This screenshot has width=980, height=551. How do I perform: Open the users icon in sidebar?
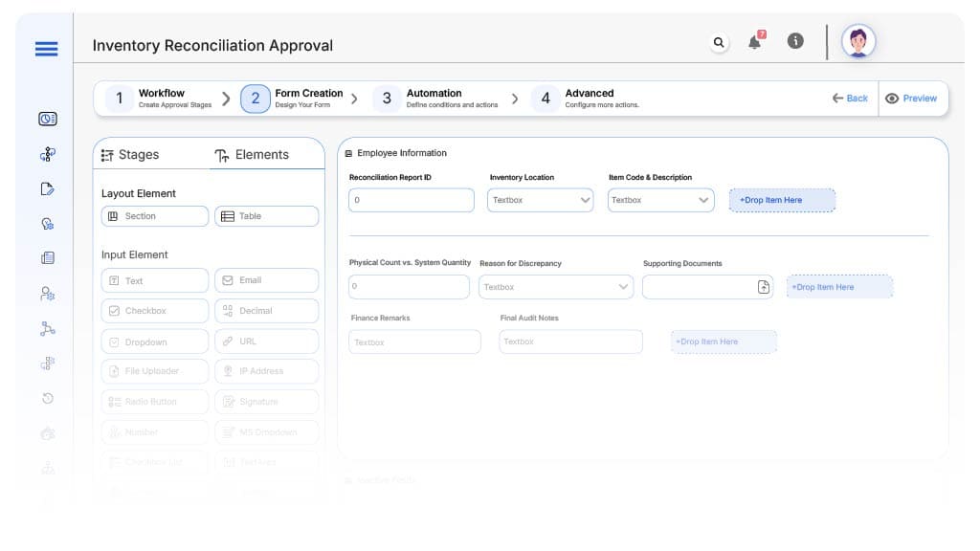pyautogui.click(x=48, y=294)
